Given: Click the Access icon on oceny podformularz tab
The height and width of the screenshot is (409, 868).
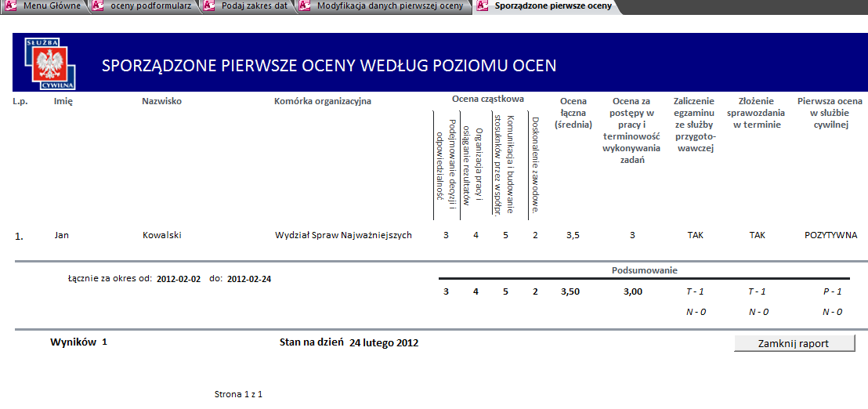Looking at the screenshot, I should click(99, 6).
